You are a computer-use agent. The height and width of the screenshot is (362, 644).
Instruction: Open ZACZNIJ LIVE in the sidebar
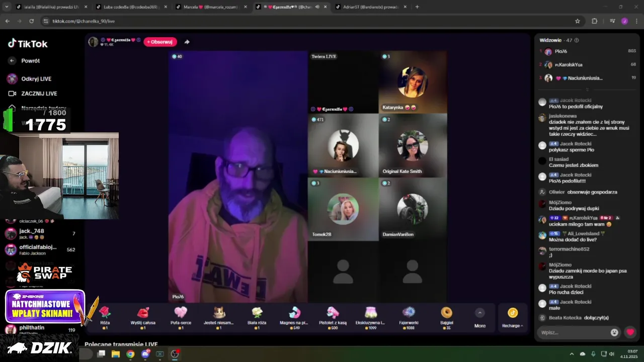(x=33, y=94)
